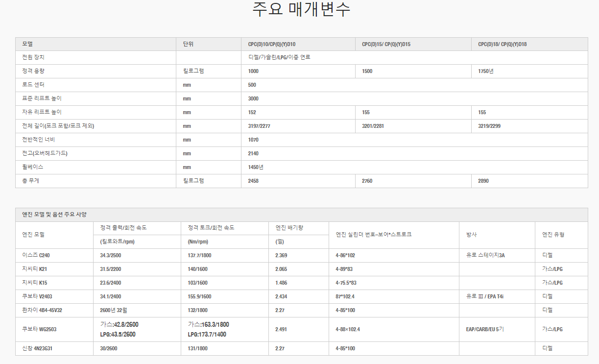
Task: Select the 엔진 실린더 번호–보어*스트로크 header
Action: pos(373,234)
